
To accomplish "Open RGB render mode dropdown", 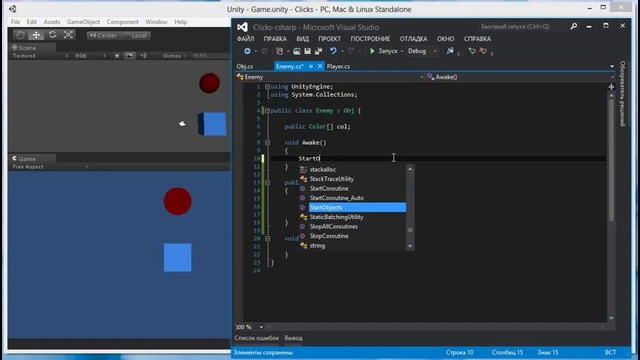I will pyautogui.click(x=90, y=56).
